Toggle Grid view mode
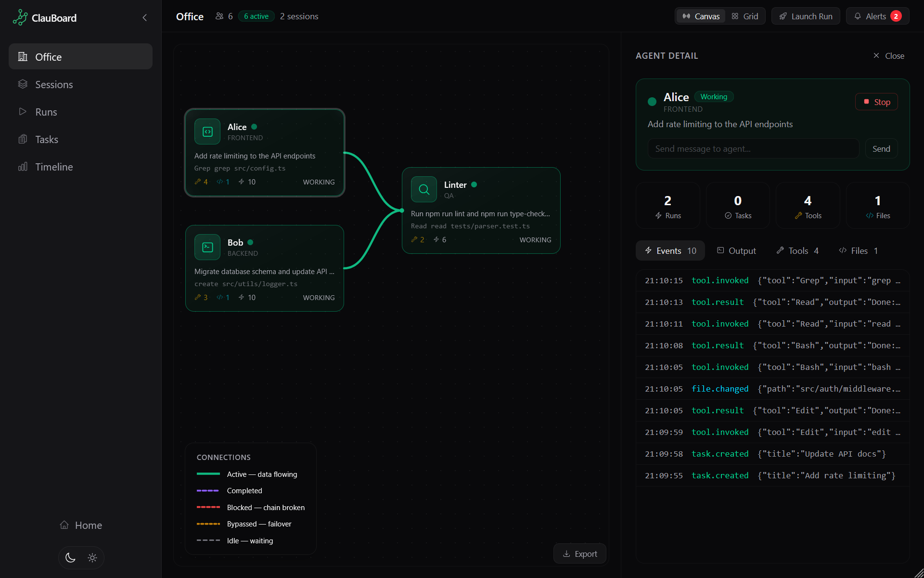Viewport: 924px width, 578px height. coord(745,16)
